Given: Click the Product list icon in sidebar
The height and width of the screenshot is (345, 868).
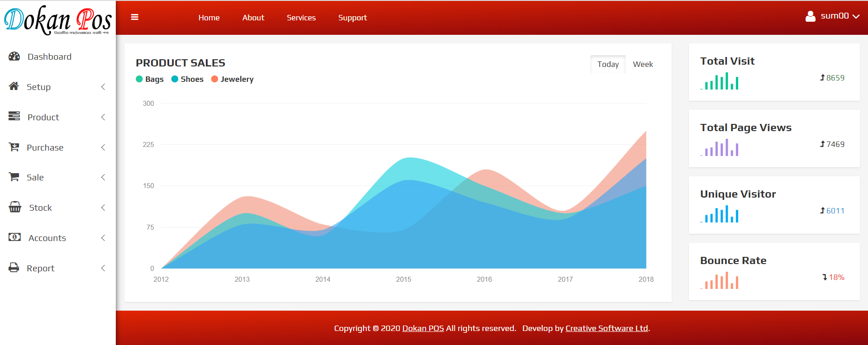Looking at the screenshot, I should click(14, 117).
